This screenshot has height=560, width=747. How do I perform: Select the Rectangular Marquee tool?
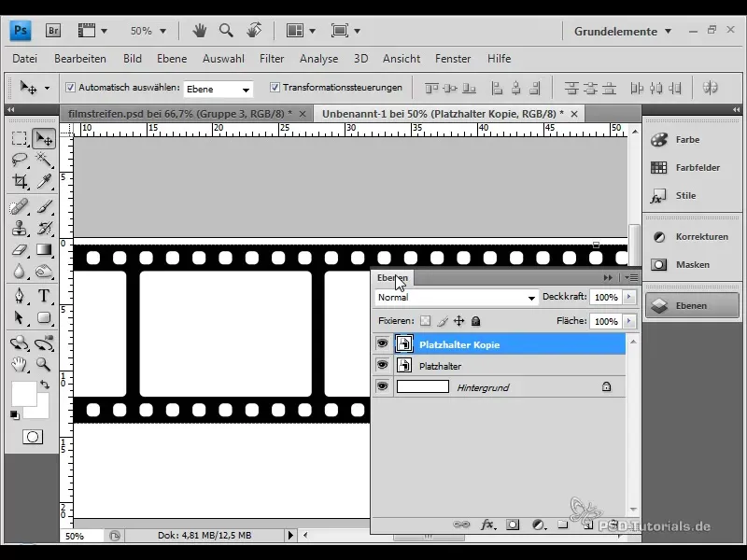point(19,138)
